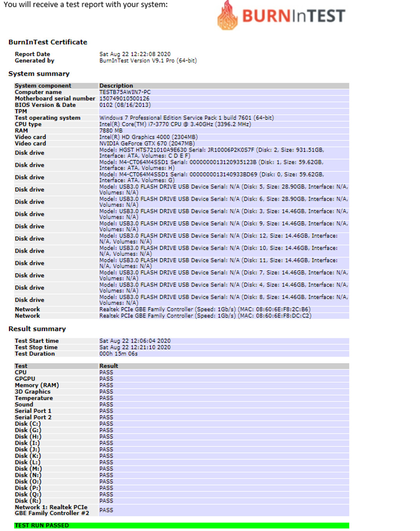420x531 pixels.
Task: Click the CPU test result row label
Action: point(21,372)
